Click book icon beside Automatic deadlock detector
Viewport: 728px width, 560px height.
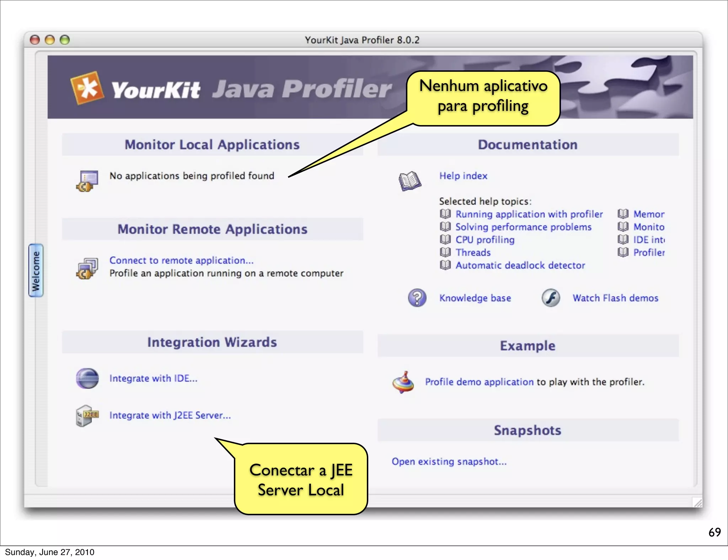click(445, 265)
